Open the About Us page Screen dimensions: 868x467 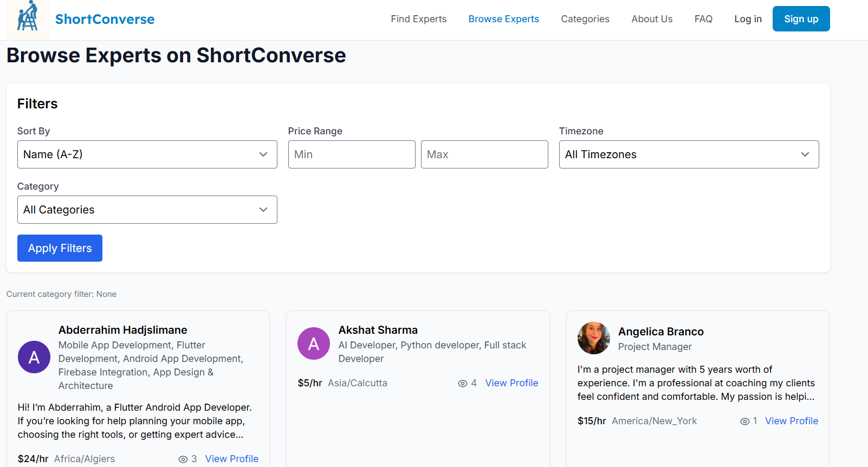652,19
